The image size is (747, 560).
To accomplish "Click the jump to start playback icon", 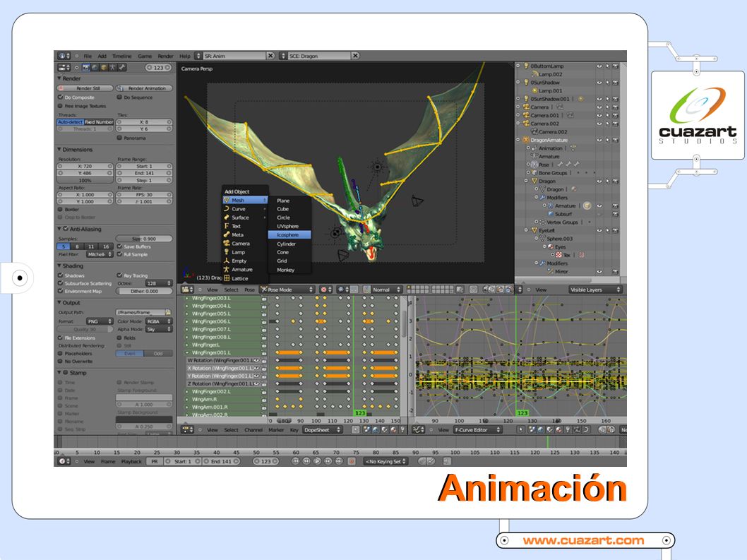I will (x=295, y=461).
